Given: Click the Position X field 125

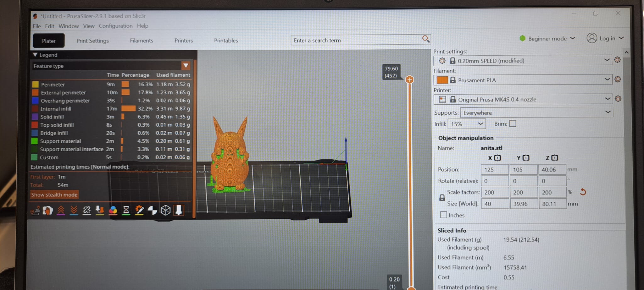Looking at the screenshot, I should (494, 169).
